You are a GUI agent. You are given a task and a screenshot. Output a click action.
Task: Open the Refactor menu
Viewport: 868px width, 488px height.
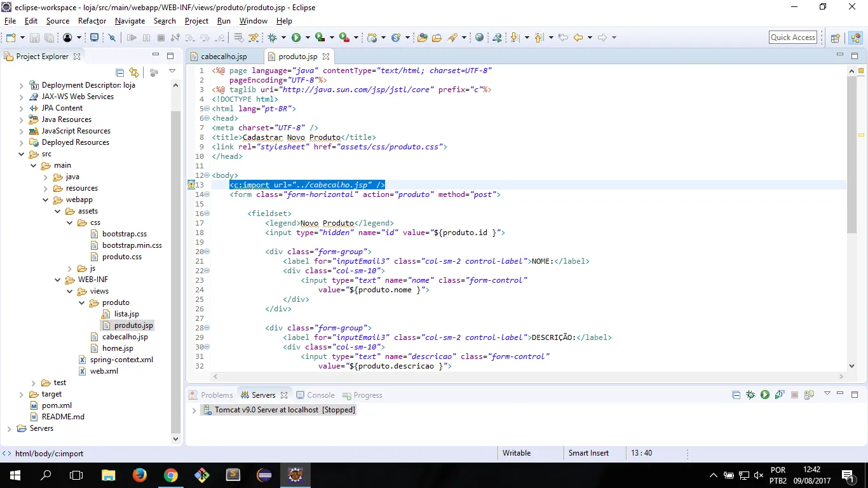coord(92,21)
